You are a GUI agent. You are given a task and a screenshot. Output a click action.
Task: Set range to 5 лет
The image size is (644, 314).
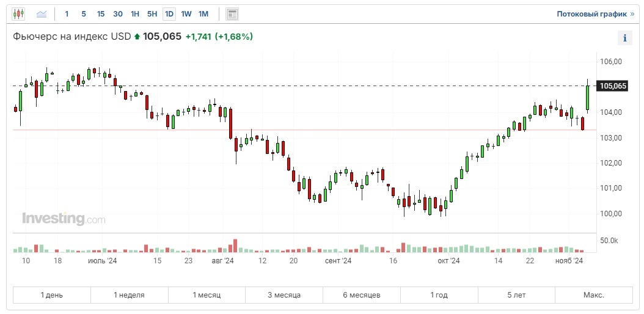pyautogui.click(x=516, y=295)
